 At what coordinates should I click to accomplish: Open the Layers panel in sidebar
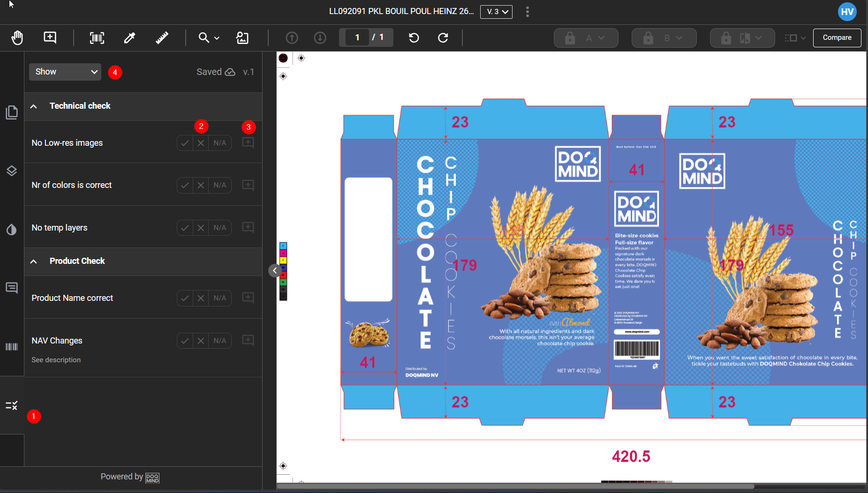tap(12, 171)
